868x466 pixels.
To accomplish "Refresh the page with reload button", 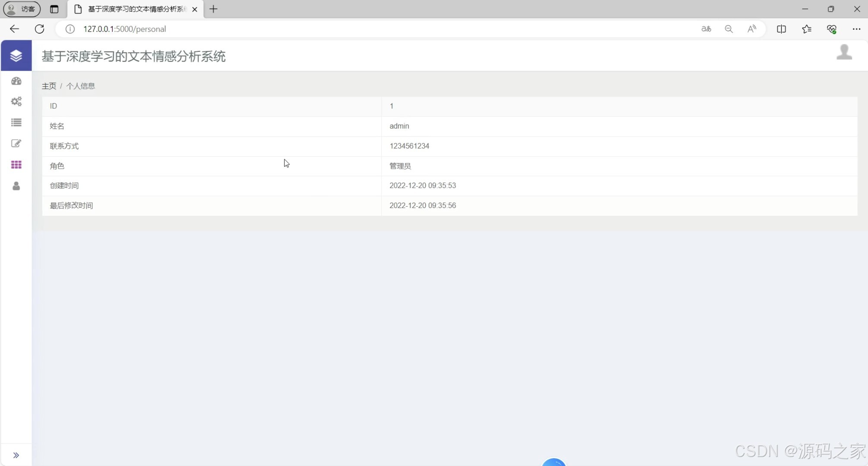I will coord(39,29).
